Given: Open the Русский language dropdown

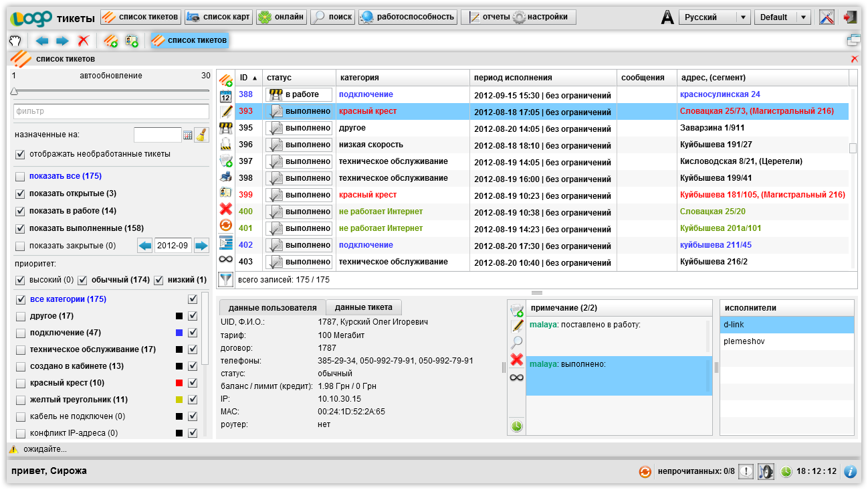Looking at the screenshot, I should tap(714, 17).
